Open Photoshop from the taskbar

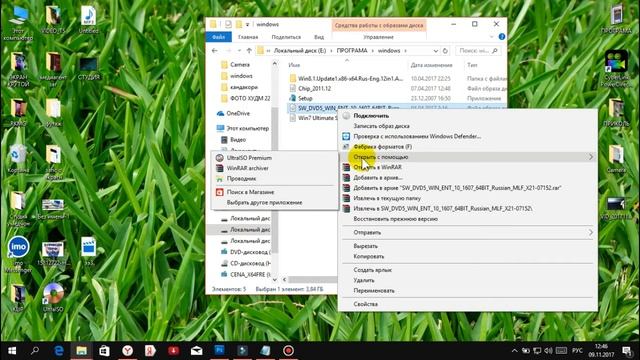click(x=219, y=350)
